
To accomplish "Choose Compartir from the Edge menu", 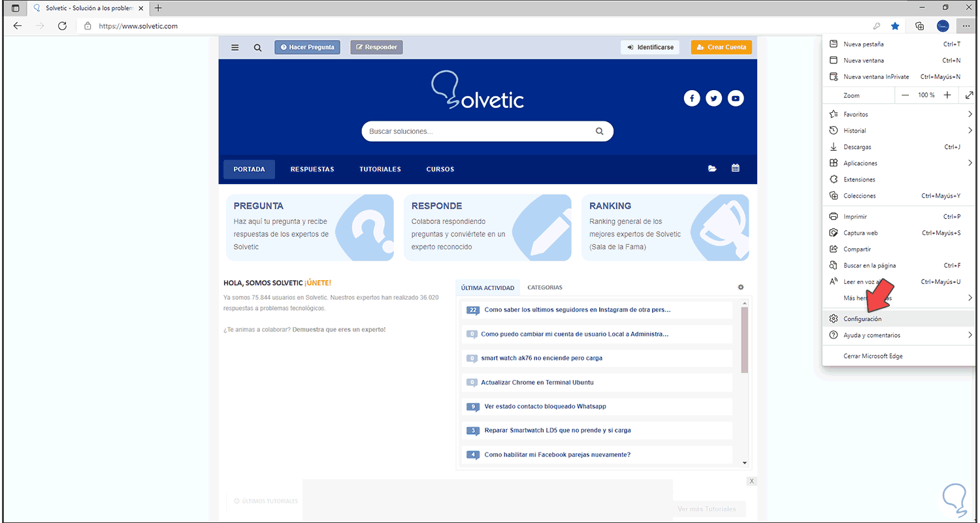I will tap(899, 249).
